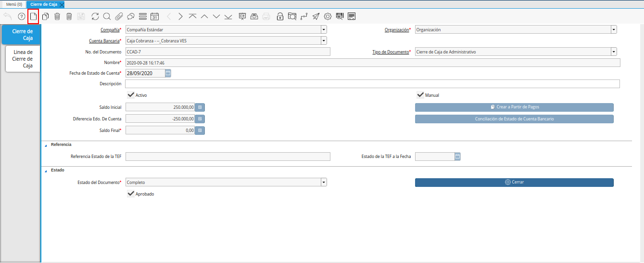Open the Process gear icon in toolbar
This screenshot has height=263, width=644.
328,16
